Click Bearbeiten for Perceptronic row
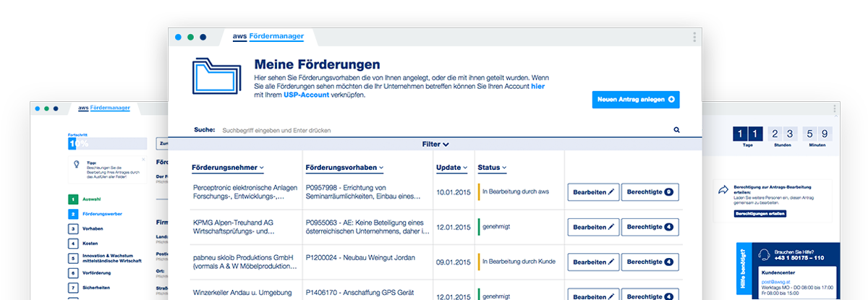Screen dimensions: 868x300 point(592,192)
